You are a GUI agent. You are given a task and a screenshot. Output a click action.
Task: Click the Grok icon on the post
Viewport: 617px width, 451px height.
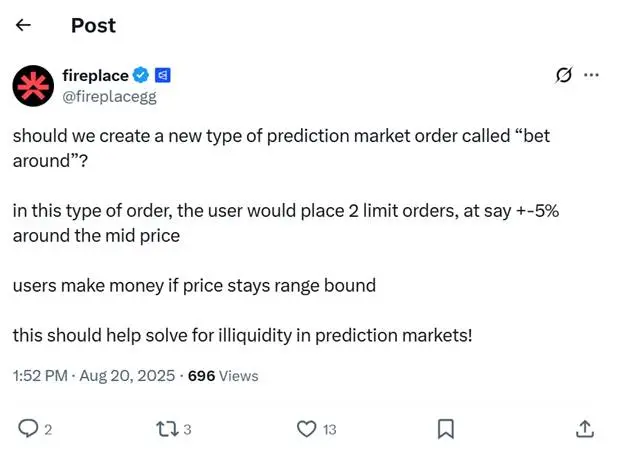pos(563,75)
